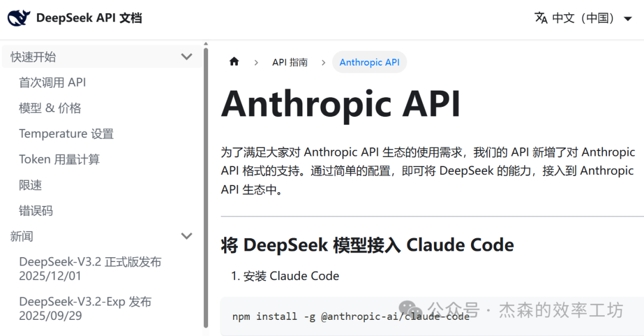Screen dimensions: 644x336
Task: Go to 模型 & 价格 page
Action: coord(50,108)
